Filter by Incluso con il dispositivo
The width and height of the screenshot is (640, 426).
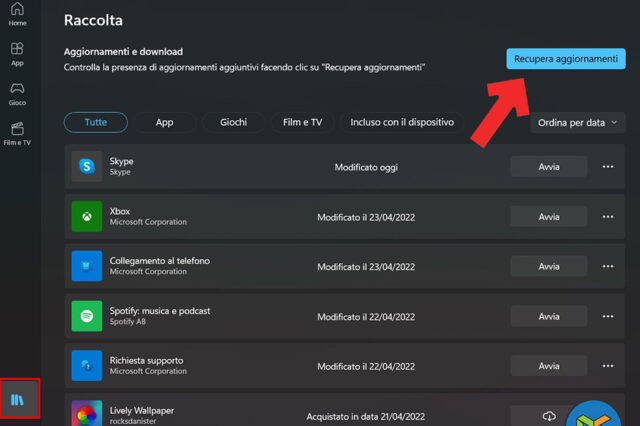coord(401,122)
